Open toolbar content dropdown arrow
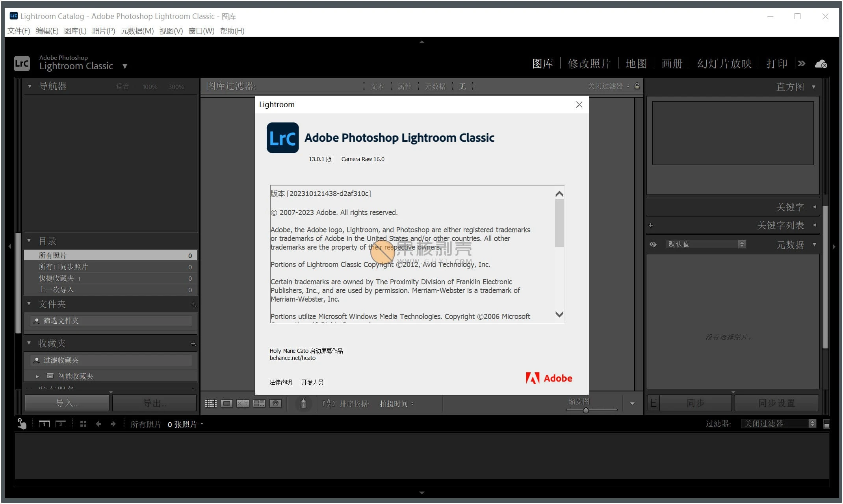Screen dimensions: 843x504 coord(632,404)
